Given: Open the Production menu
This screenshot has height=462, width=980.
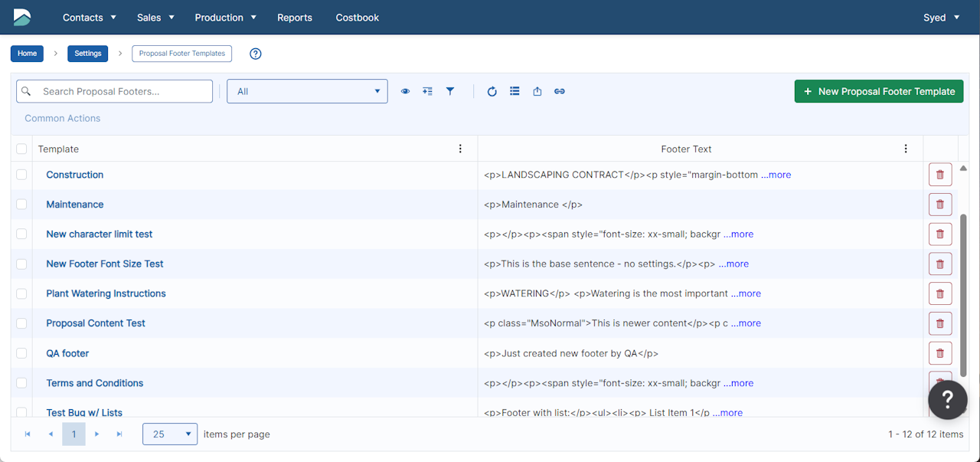Looking at the screenshot, I should [x=225, y=18].
